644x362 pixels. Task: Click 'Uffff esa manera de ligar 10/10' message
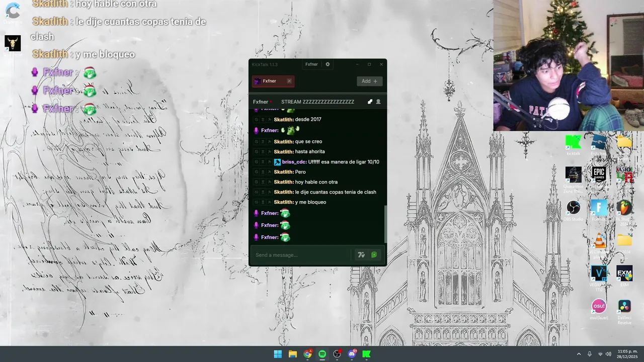(x=344, y=162)
